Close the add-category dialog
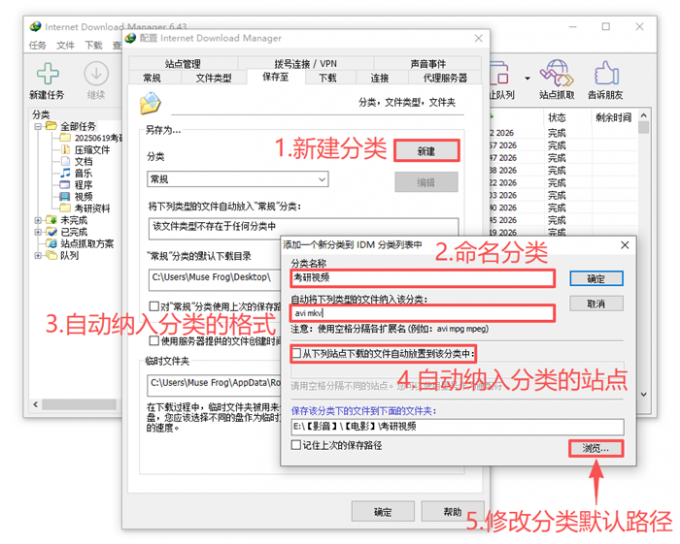This screenshot has width=680, height=544. coord(625,245)
